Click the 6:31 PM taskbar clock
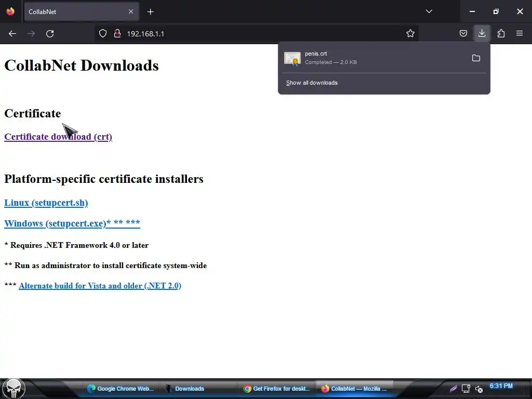The width and height of the screenshot is (532, 399). [501, 386]
